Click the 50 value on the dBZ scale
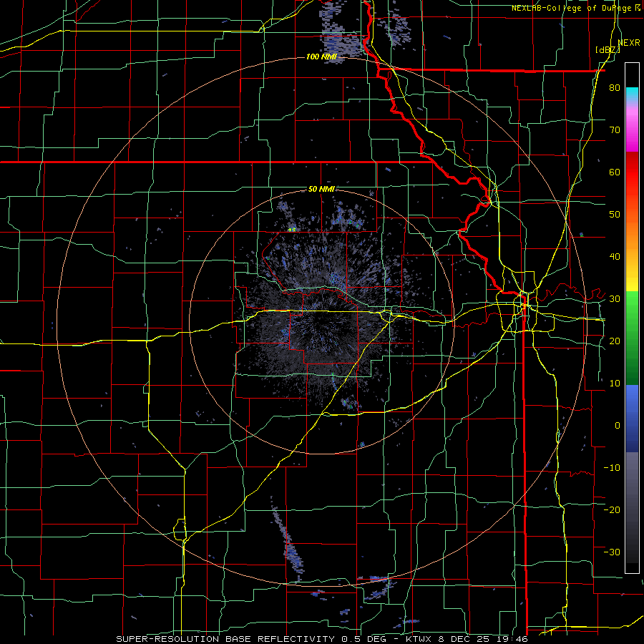The width and height of the screenshot is (644, 644). click(615, 215)
